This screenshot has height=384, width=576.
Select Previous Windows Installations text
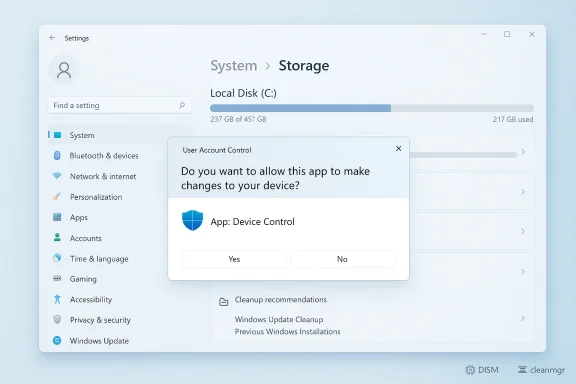(287, 331)
